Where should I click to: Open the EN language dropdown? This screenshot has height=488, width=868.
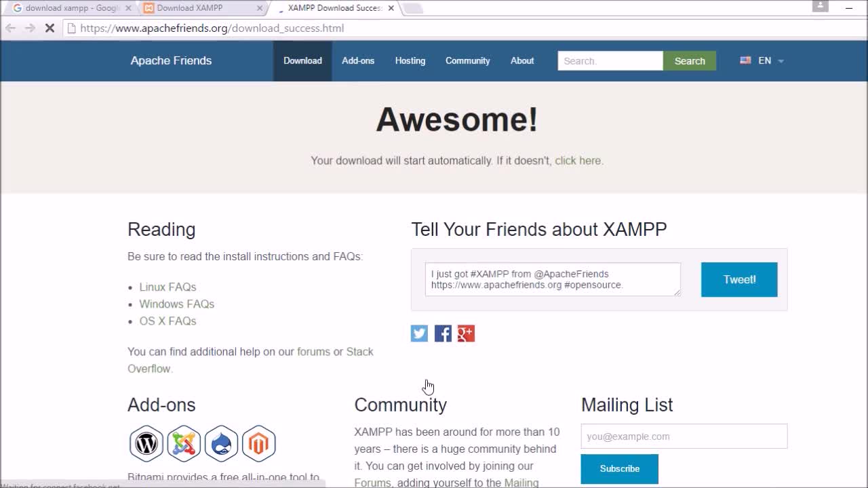click(762, 60)
